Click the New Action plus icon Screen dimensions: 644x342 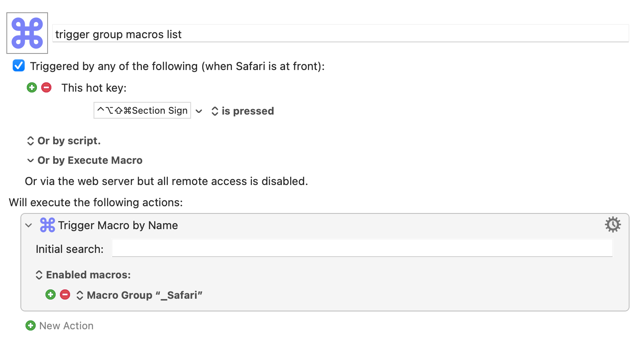[x=31, y=325]
